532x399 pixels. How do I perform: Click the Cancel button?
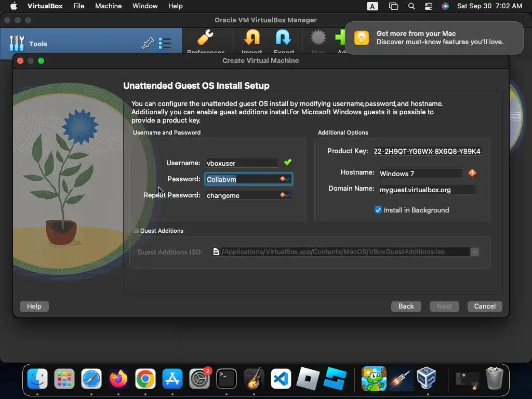[x=485, y=306]
